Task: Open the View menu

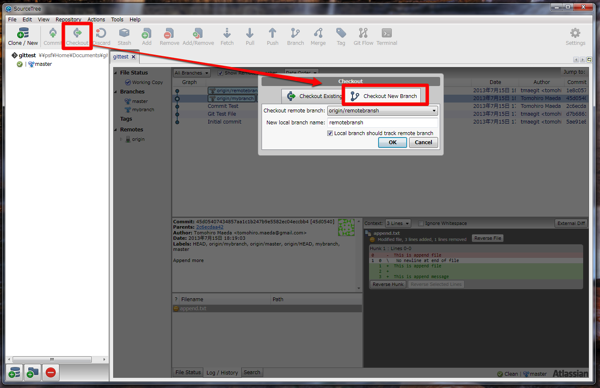Action: tap(44, 20)
